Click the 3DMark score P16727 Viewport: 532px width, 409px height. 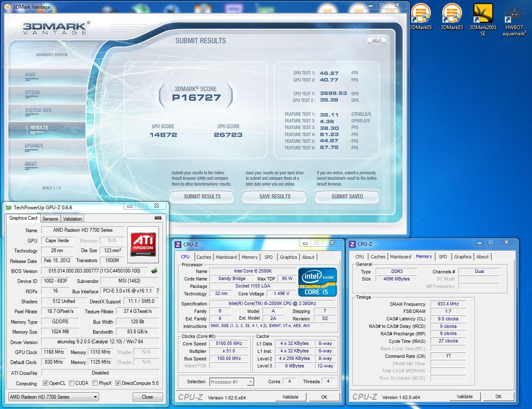pyautogui.click(x=196, y=98)
